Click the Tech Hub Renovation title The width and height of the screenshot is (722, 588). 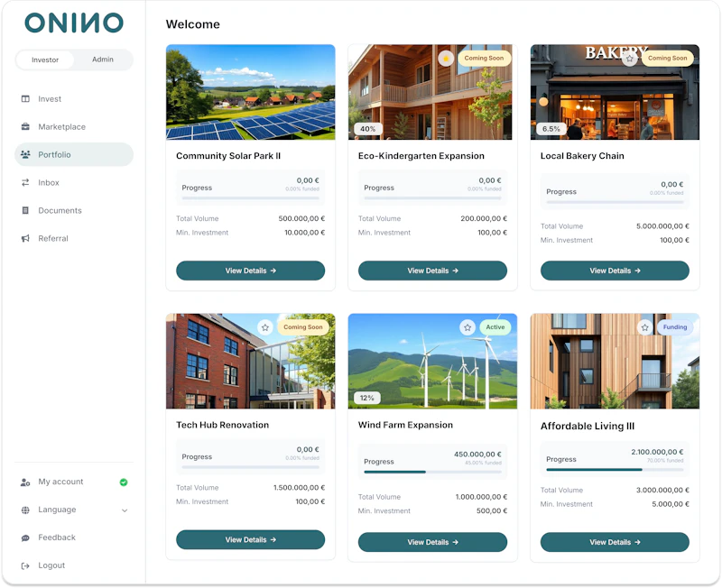tap(222, 425)
